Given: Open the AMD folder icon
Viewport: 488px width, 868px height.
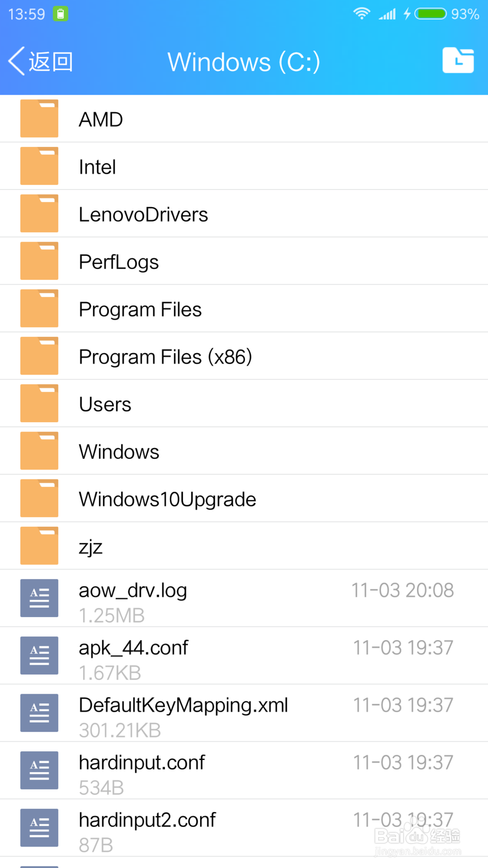Looking at the screenshot, I should pyautogui.click(x=39, y=119).
